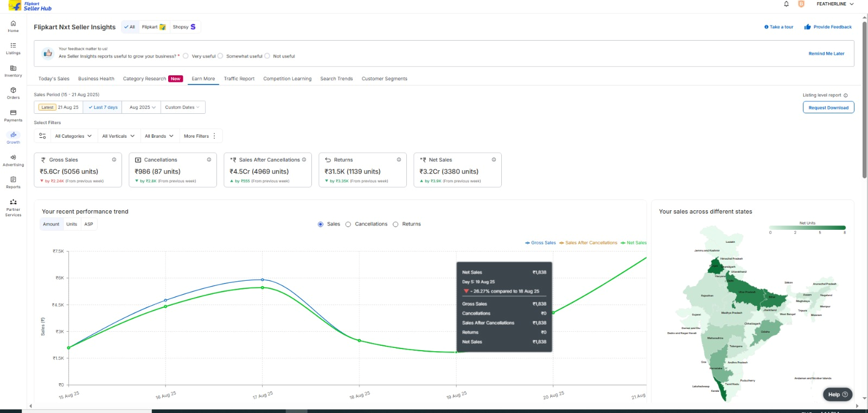Click the Request Download button
Screen dimensions: 868x413
point(828,107)
